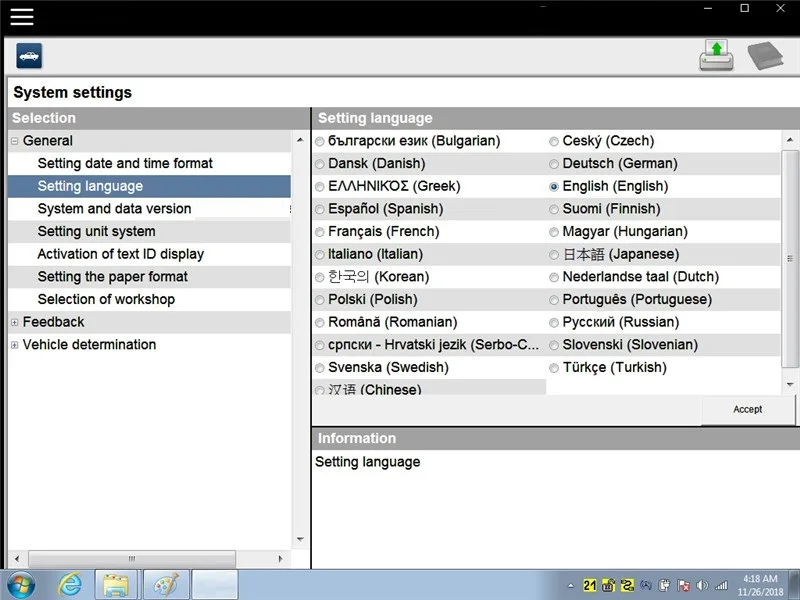
Task: Open Setting date and time format
Action: (x=125, y=163)
